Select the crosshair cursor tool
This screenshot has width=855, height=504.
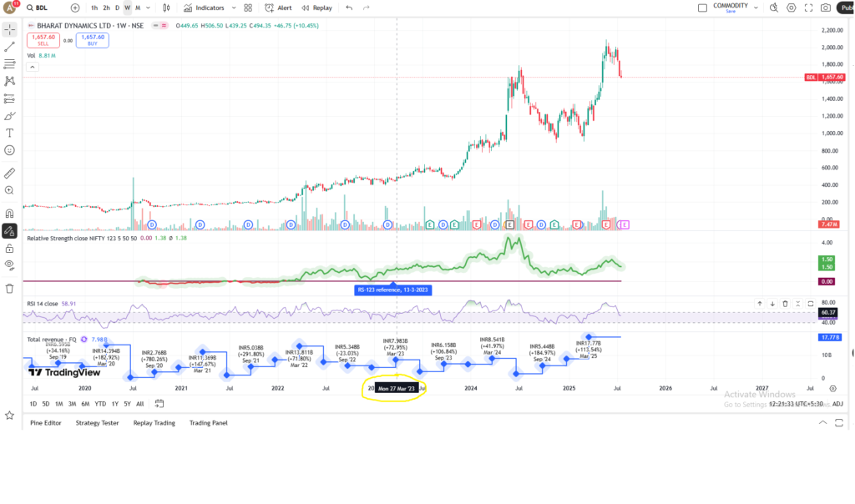coord(9,29)
